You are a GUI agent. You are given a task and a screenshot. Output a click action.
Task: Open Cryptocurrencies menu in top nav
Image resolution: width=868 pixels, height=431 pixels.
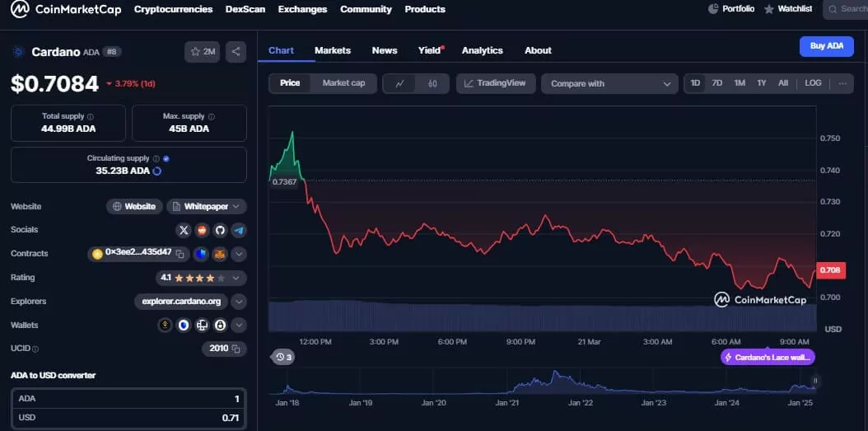point(173,9)
